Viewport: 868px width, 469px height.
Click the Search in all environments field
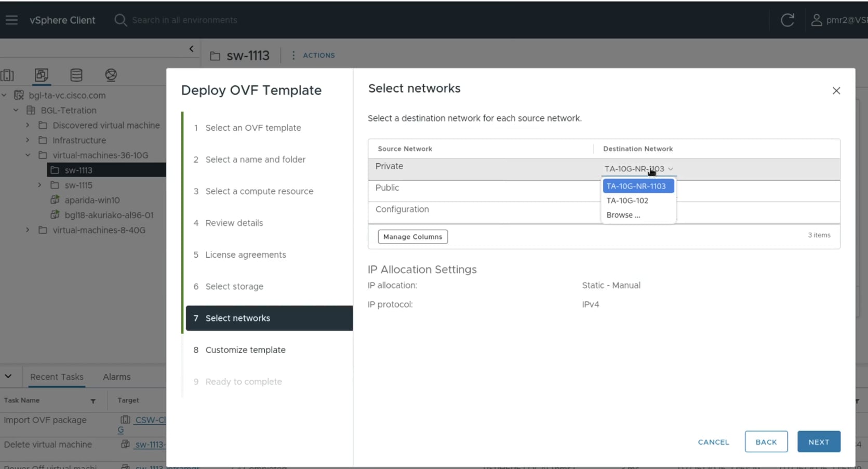184,20
